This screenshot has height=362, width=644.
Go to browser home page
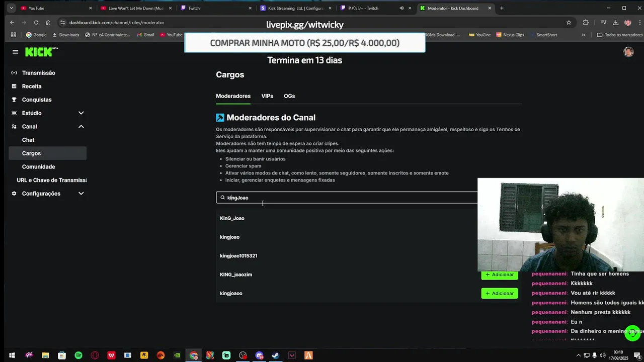click(48, 23)
